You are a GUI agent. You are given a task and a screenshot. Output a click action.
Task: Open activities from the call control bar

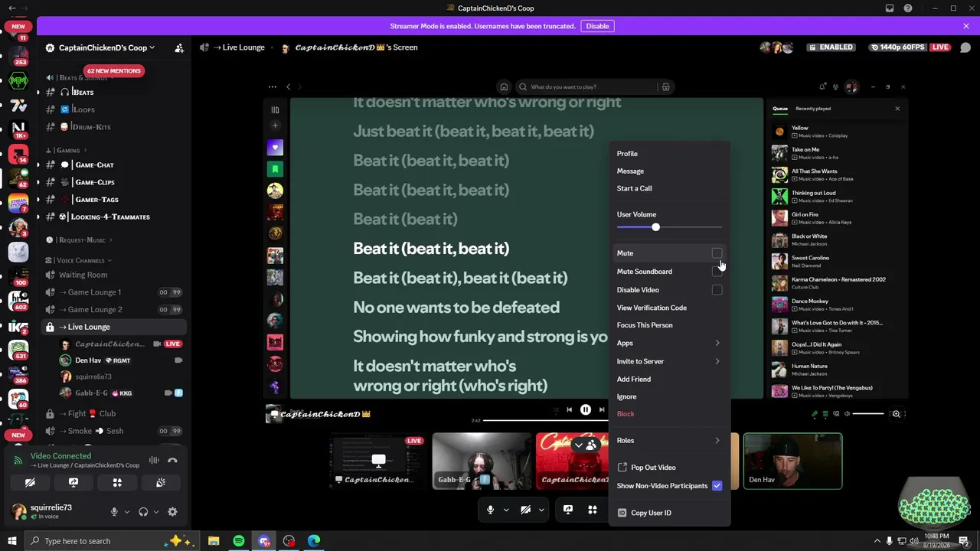coord(593,510)
